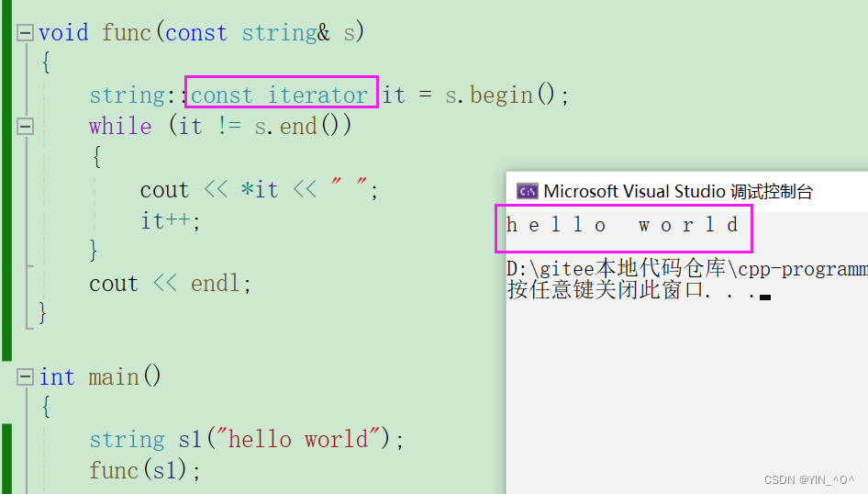Screen dimensions: 868x494
Task: Collapse the int main function block
Action: (x=25, y=377)
